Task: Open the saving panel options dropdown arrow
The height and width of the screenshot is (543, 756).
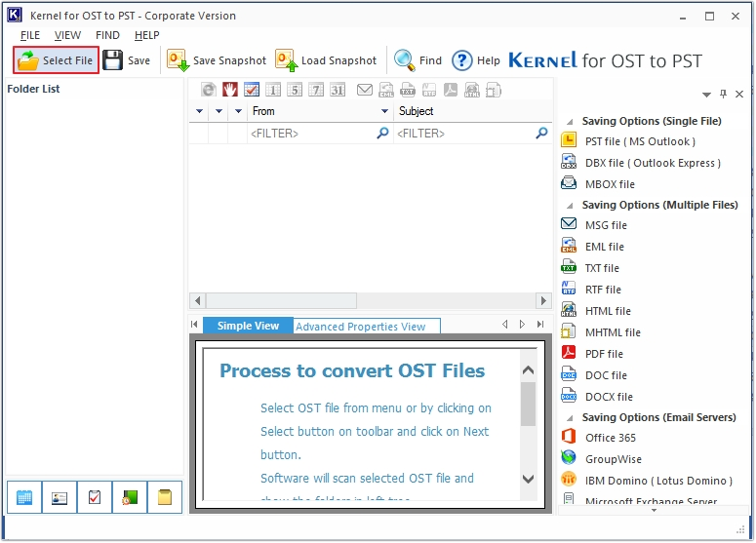Action: (x=706, y=95)
